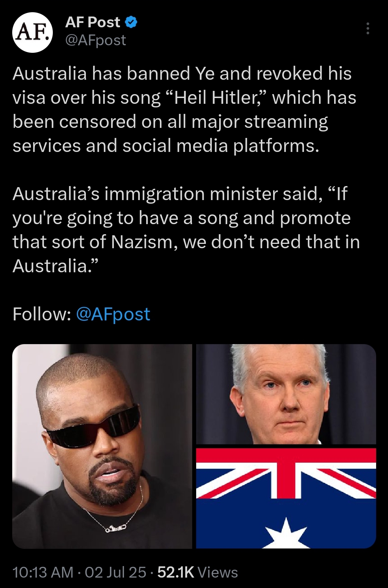Tap the grey @AFpost handle below name
Viewport: 388px width, 588px height.
[96, 40]
